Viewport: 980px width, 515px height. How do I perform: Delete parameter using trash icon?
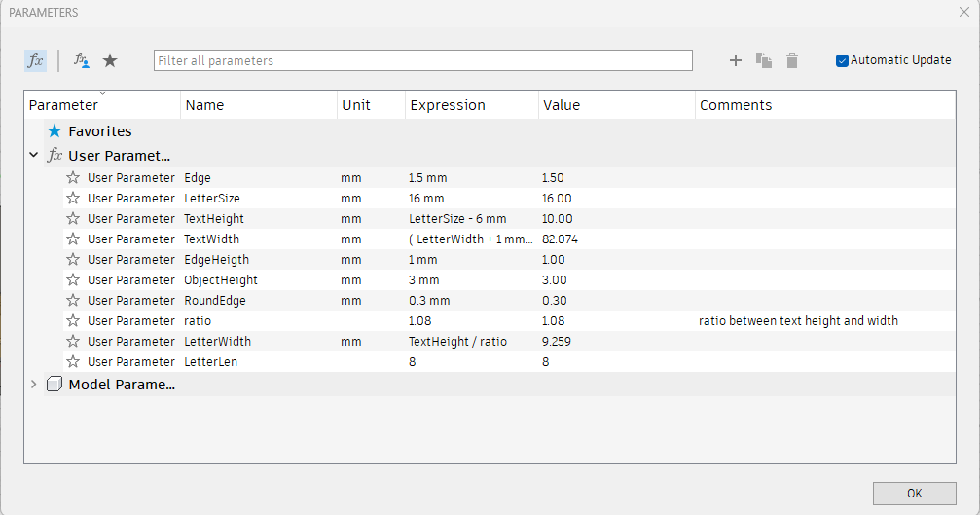792,60
